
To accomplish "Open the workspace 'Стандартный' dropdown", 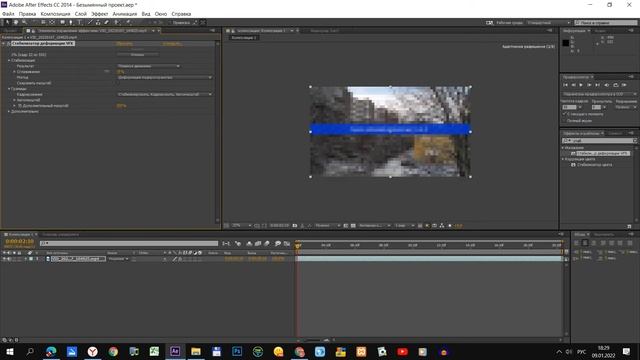I will (x=548, y=22).
